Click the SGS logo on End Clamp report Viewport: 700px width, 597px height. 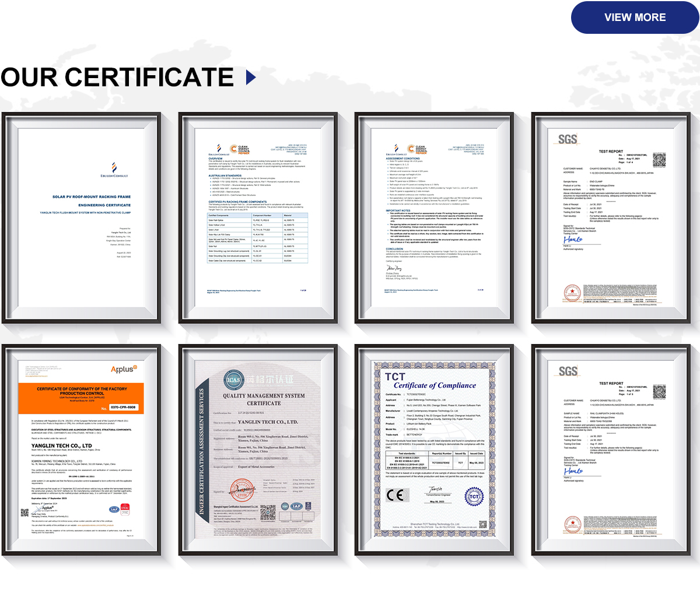pos(567,139)
